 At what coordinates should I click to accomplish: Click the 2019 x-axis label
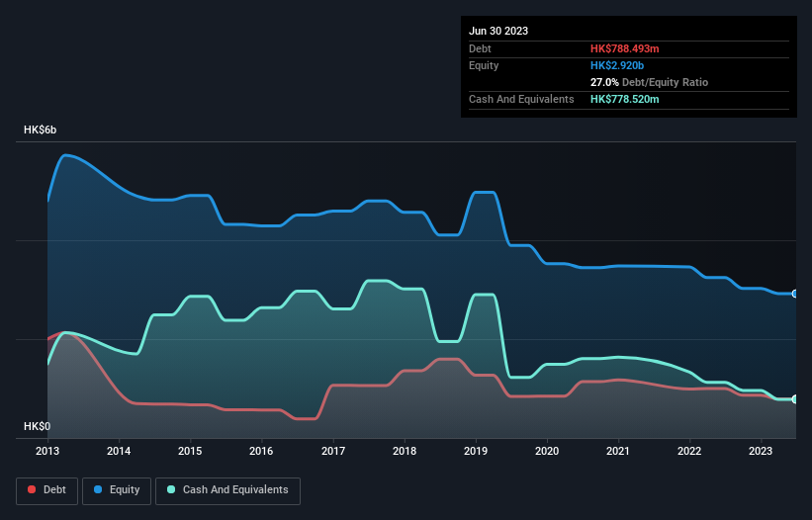(476, 451)
